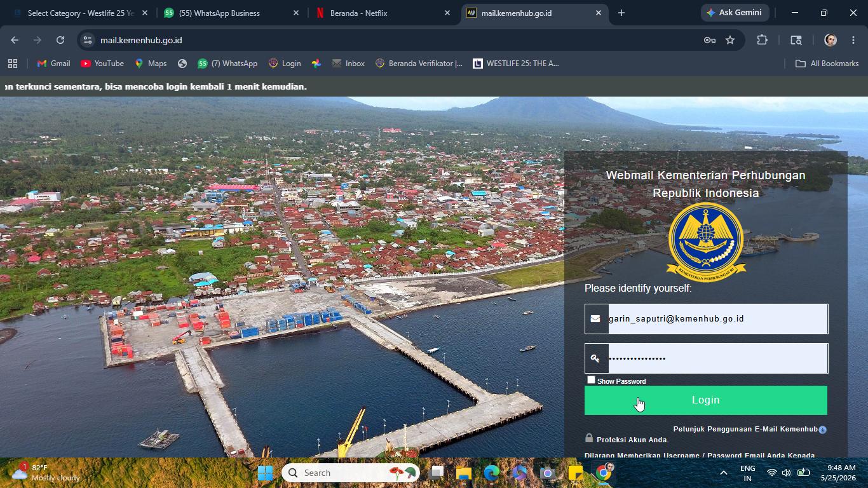Open the password manager key icon
The image size is (868, 488).
710,40
